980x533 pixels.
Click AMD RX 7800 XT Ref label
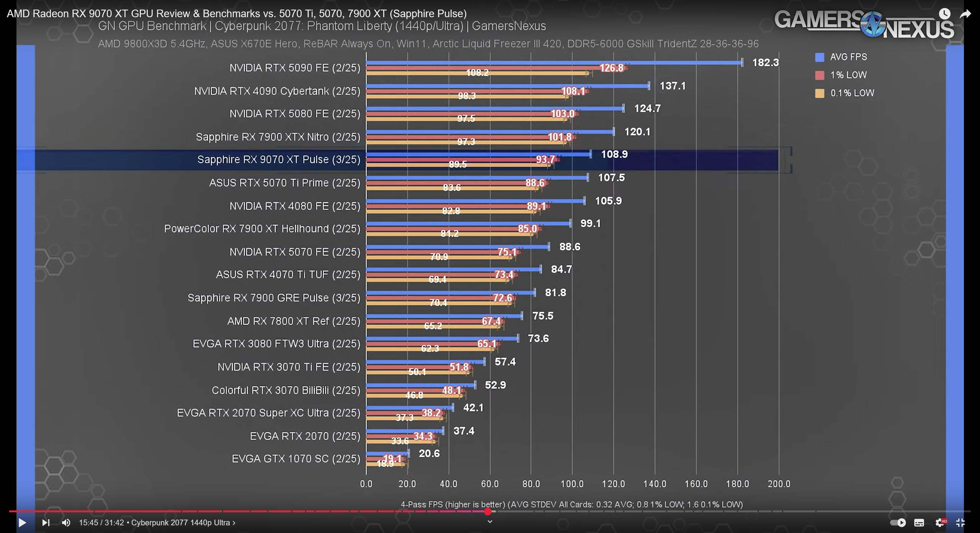pos(294,321)
